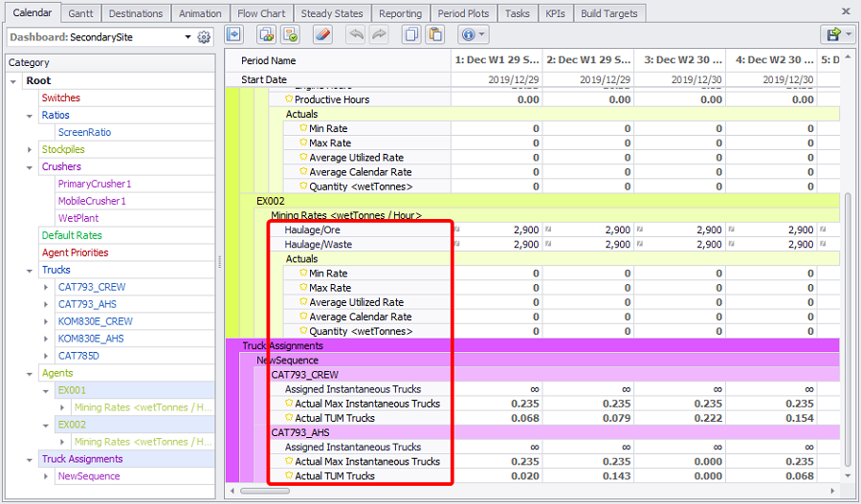Viewport: 861px width, 504px height.
Task: Click the first blue arrow toolbar icon
Action: (x=235, y=35)
